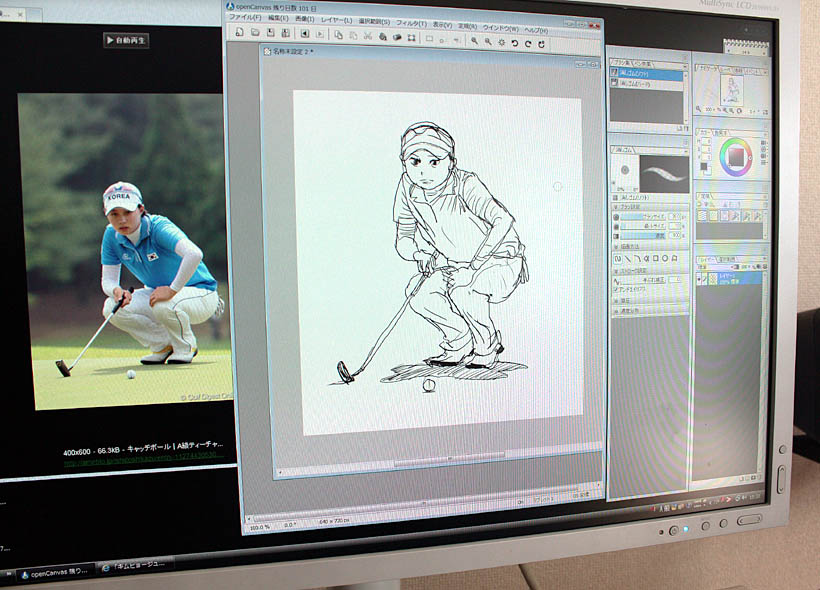Click the gear-shaped toolbar icon

click(x=501, y=42)
